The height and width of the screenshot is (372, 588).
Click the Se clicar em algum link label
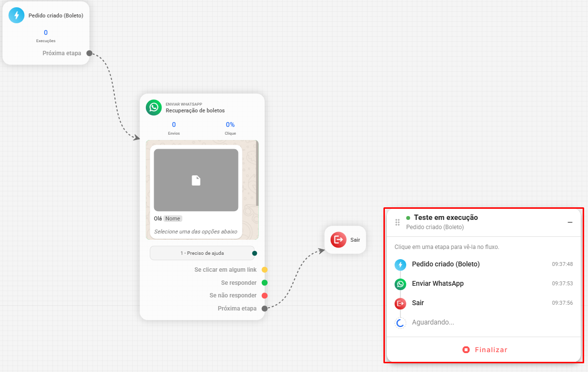point(225,270)
